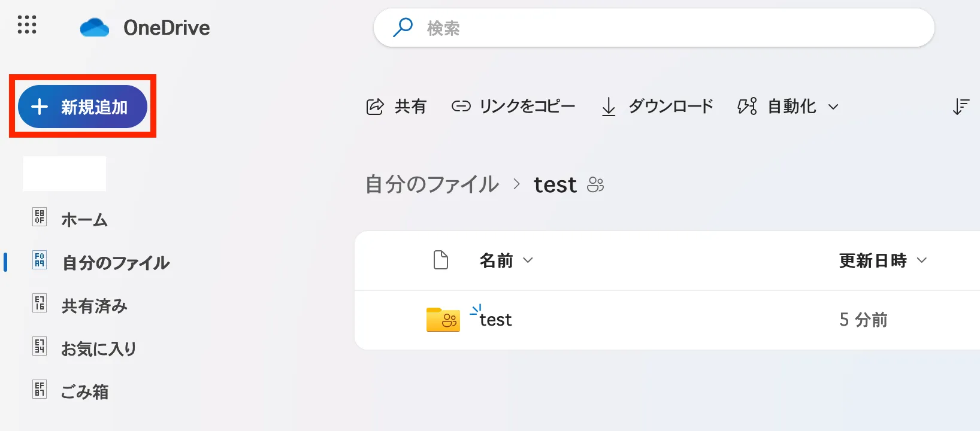
Task: Click the search magnifier icon
Action: [403, 28]
